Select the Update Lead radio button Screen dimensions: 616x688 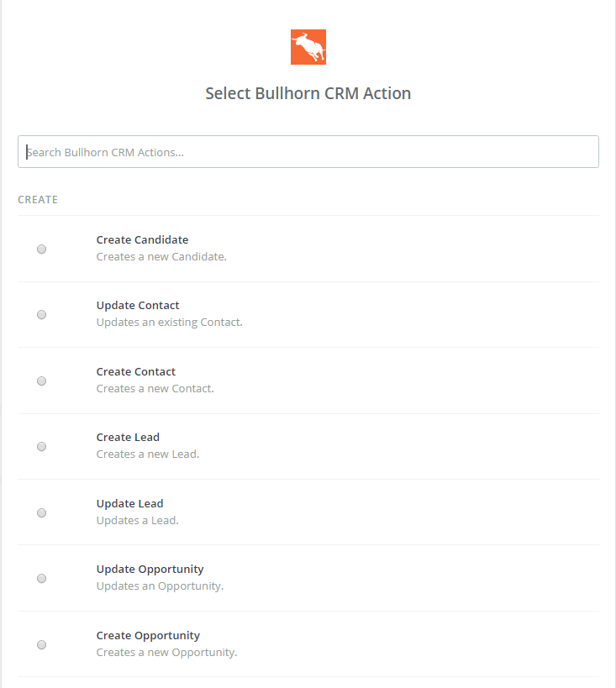pyautogui.click(x=42, y=512)
